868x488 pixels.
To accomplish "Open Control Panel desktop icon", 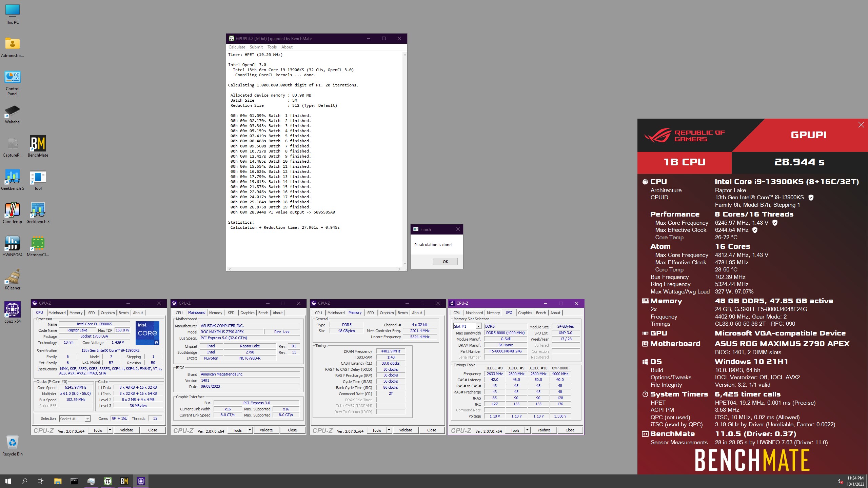I will click(x=13, y=83).
